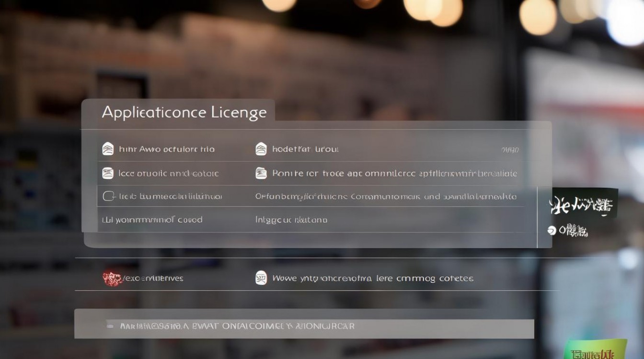Select the 'Lll yoinrmmmof covod' text

coord(152,220)
